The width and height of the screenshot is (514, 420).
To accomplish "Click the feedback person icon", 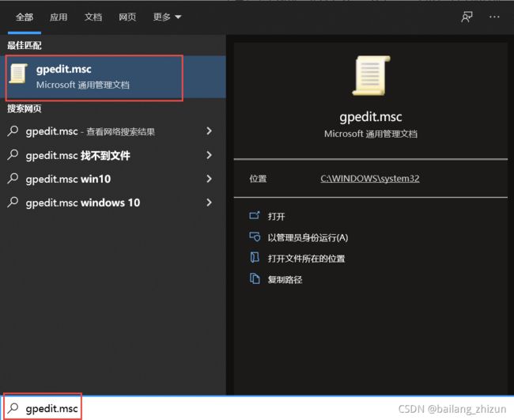I will 467,17.
